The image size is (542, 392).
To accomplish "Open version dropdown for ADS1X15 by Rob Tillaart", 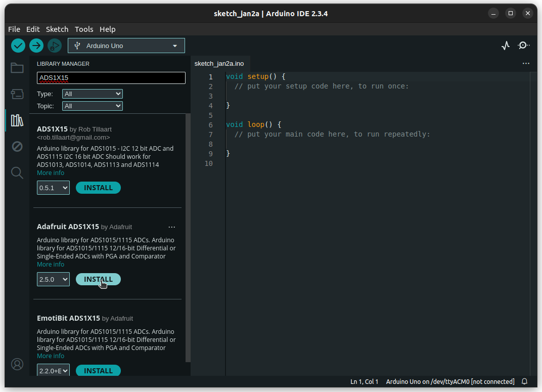I will (x=53, y=188).
